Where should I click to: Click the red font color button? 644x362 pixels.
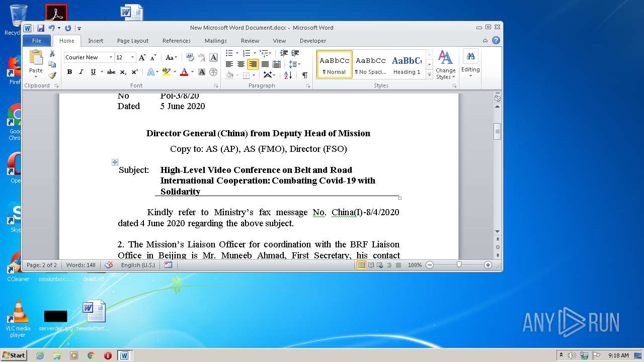[184, 72]
